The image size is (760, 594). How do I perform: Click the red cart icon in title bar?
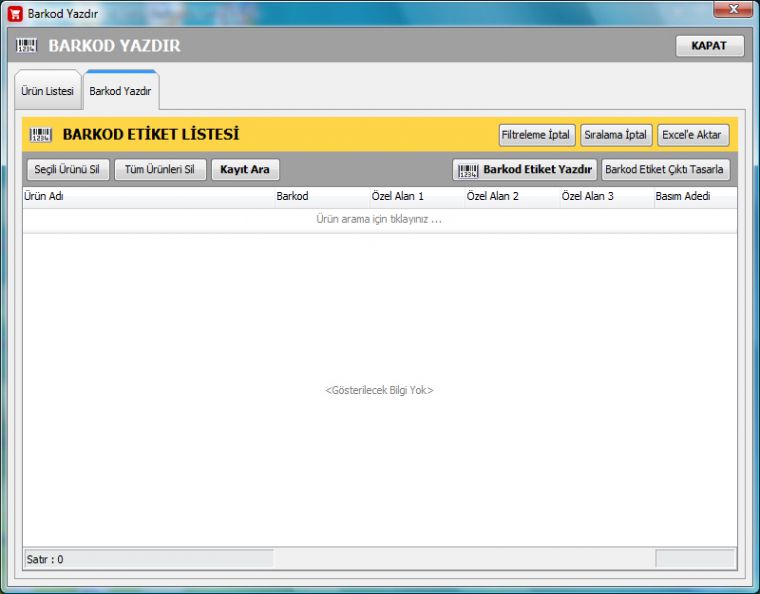click(x=15, y=13)
